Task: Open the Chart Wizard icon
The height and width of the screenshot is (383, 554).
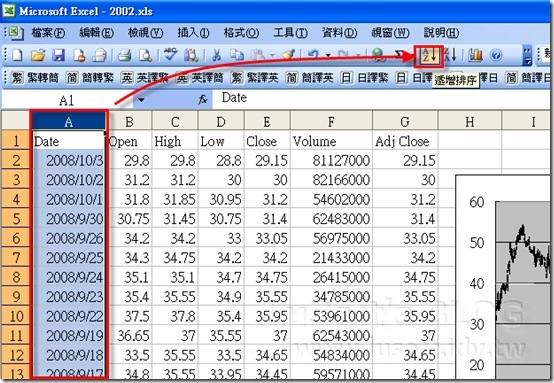Action: 475,55
